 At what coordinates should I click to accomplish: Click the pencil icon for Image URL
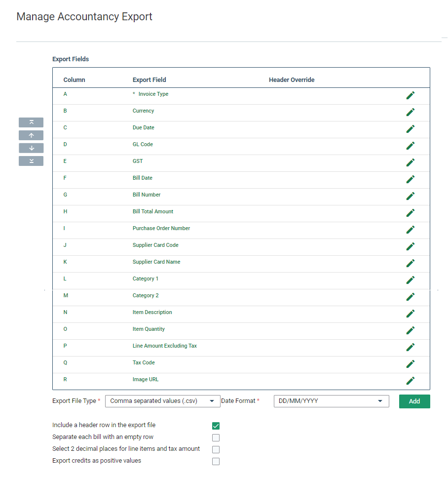pyautogui.click(x=411, y=381)
